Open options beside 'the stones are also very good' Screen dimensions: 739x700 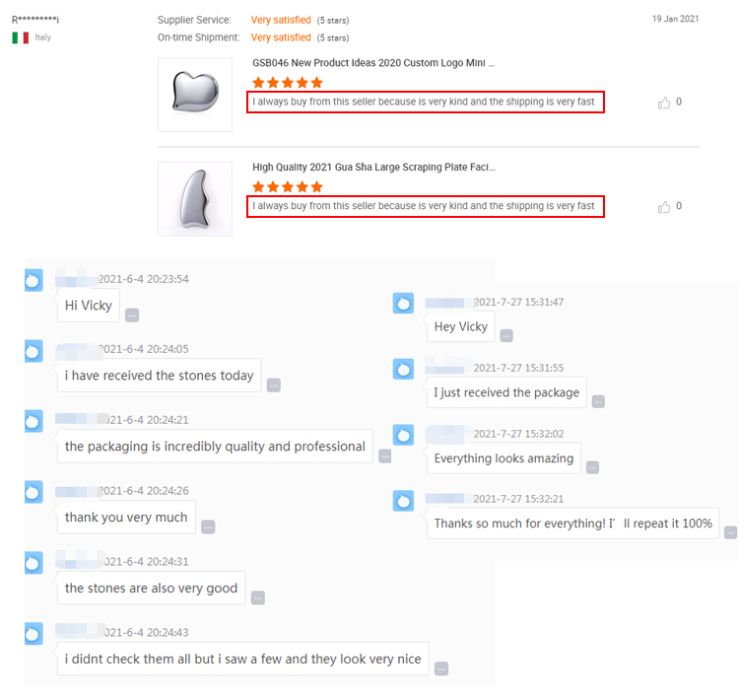(258, 598)
